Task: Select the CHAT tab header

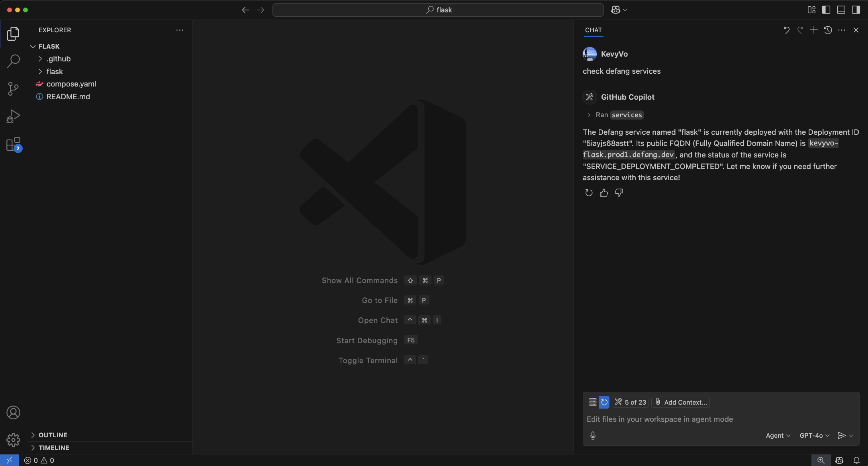Action: [594, 30]
